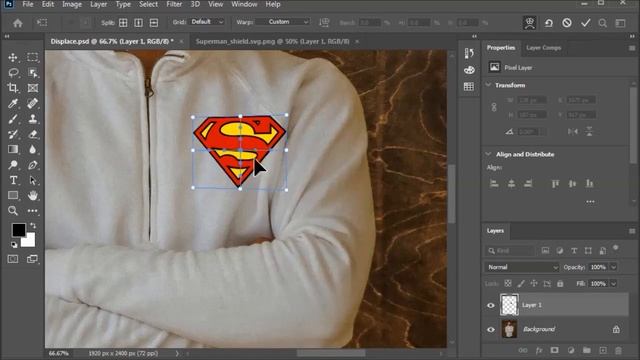Open the blend mode dropdown showing Normal
The height and width of the screenshot is (360, 640).
(x=522, y=267)
